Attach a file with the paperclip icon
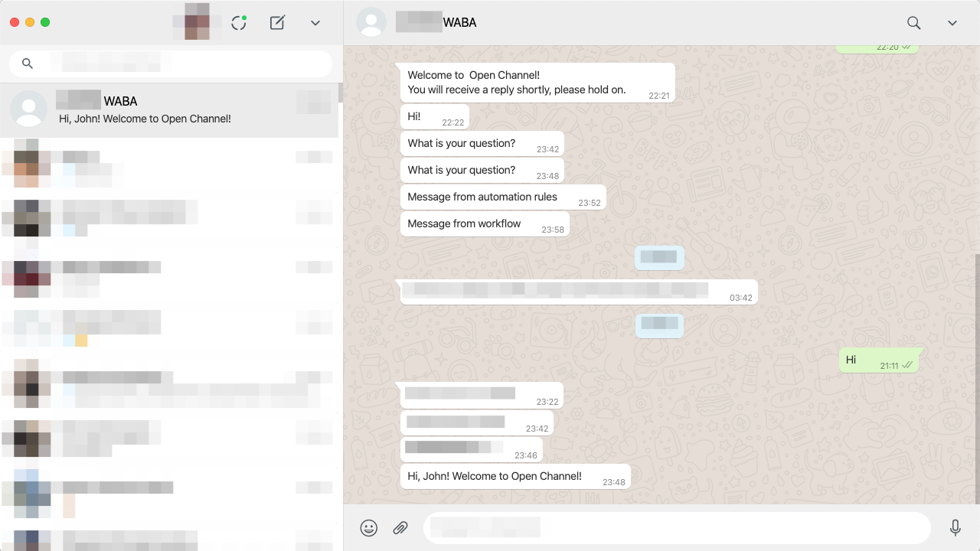Screen dimensions: 980x551 point(400,528)
